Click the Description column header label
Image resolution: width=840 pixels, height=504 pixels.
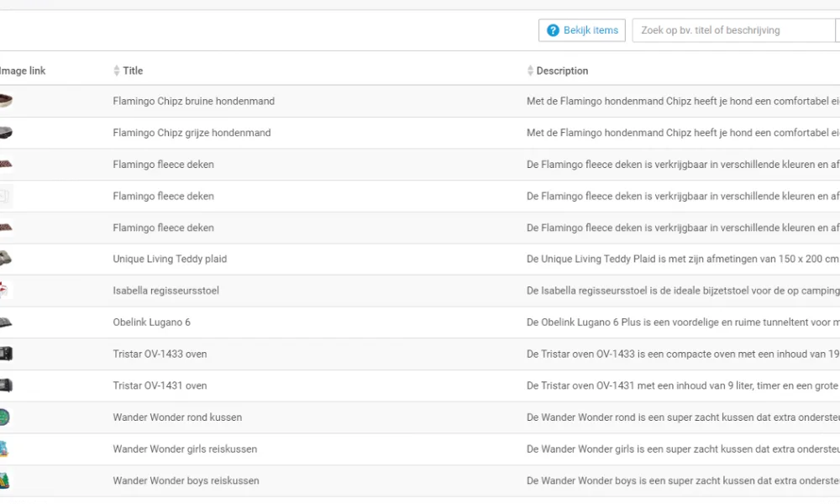click(562, 71)
